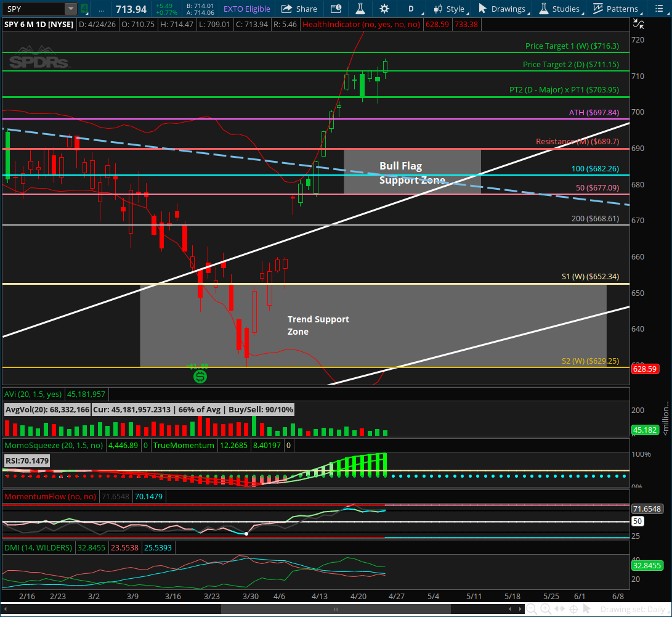Viewport: 672px width, 617px height.
Task: Click the 45.182 green volume bubble
Action: pyautogui.click(x=644, y=430)
